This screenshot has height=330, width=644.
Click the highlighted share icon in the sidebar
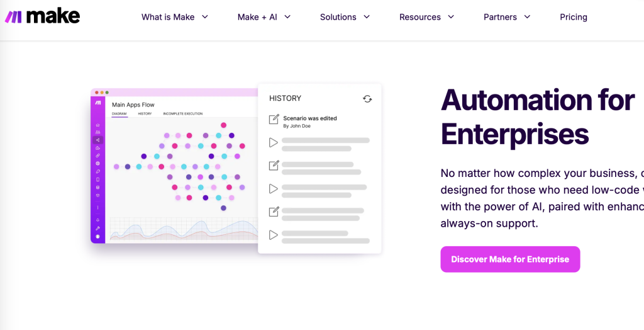pos(98,140)
